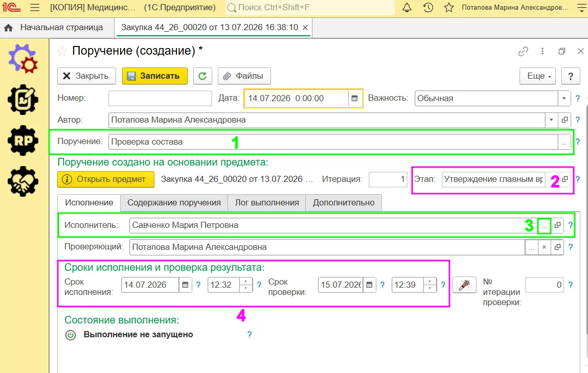Show help for the Исполнитель field
Screen dimensions: 588x373
[571, 225]
